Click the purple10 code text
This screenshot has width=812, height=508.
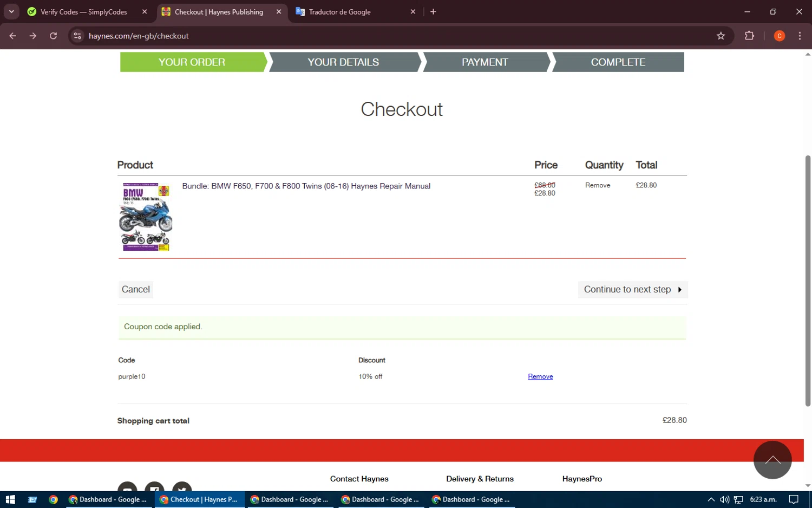132,376
